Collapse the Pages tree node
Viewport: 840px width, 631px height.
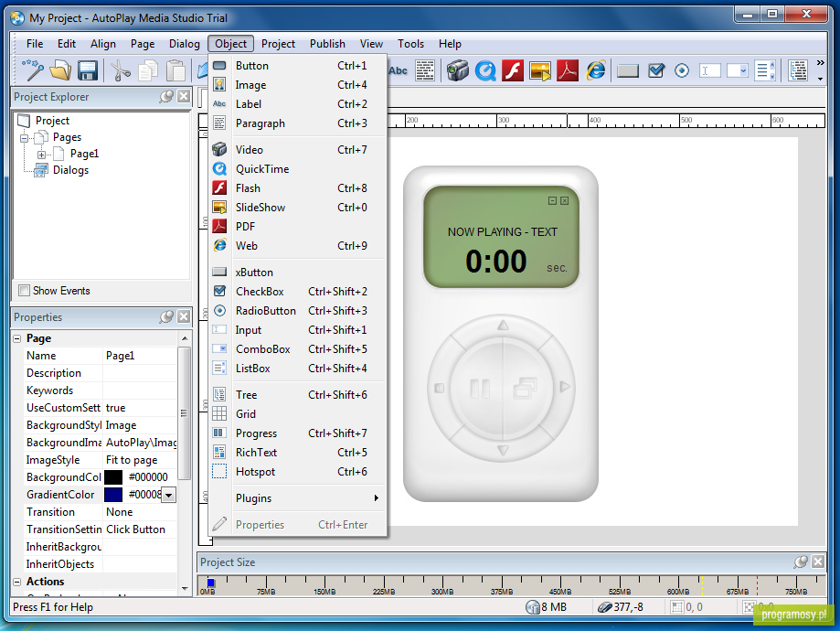[25, 138]
